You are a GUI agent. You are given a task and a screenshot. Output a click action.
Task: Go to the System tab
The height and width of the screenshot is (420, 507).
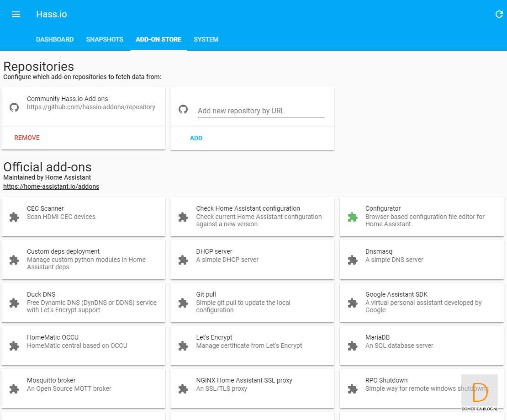point(206,39)
